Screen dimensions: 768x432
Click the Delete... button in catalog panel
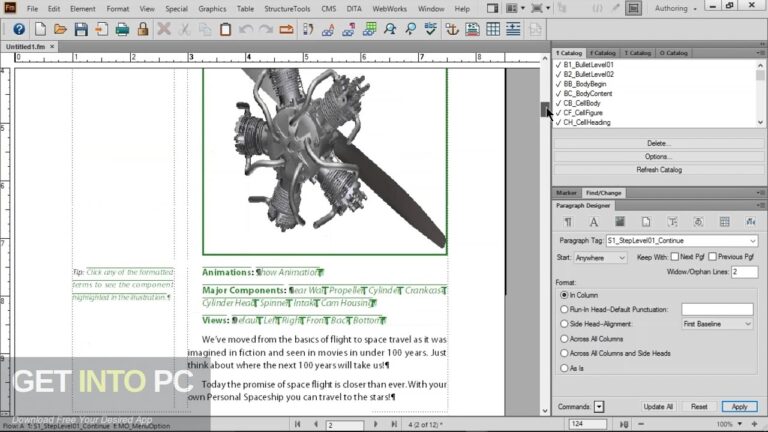click(x=659, y=144)
